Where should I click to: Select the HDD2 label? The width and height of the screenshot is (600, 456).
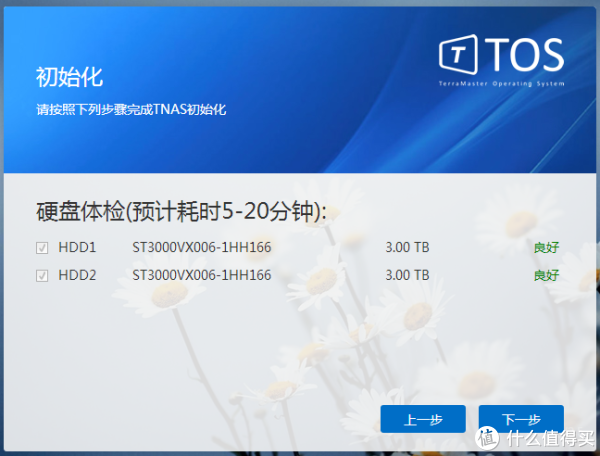(77, 275)
